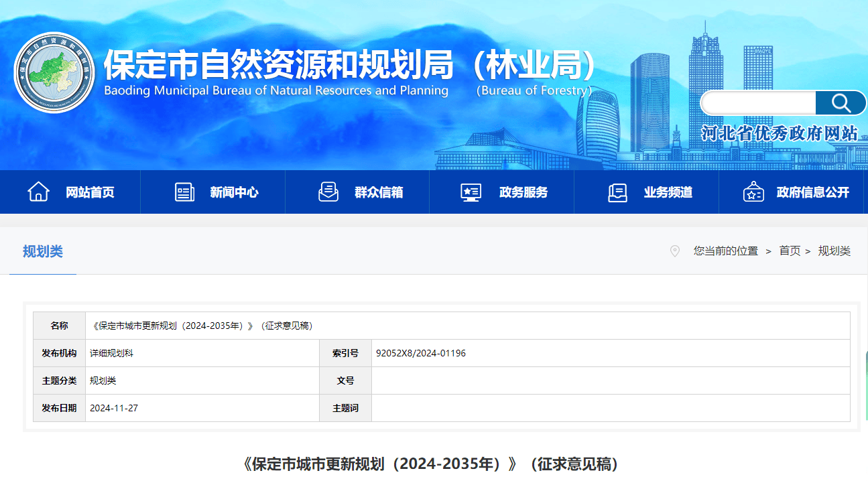Image resolution: width=868 pixels, height=481 pixels.
Task: Click the document icon beside 业务频道
Action: tap(617, 192)
